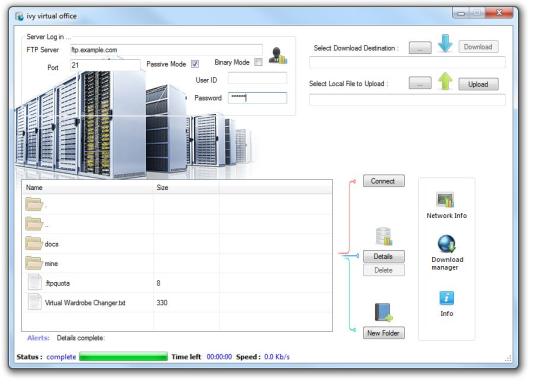The width and height of the screenshot is (540, 386).
Task: Select the .ftpquota file name
Action: [x=58, y=283]
